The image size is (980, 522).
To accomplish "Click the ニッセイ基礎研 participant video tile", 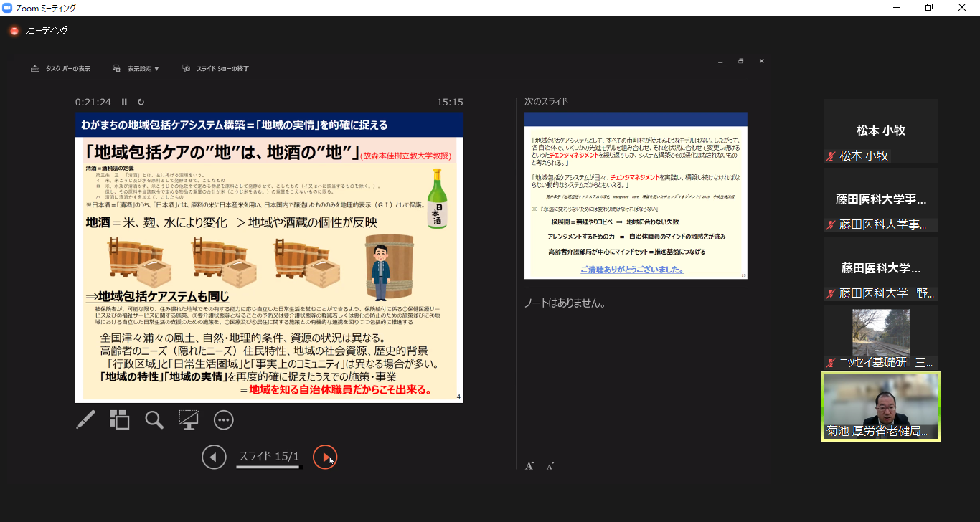I will [x=880, y=337].
